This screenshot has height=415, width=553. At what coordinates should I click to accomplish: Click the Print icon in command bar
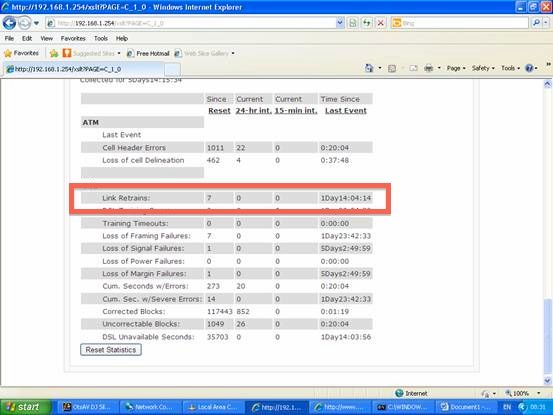429,68
